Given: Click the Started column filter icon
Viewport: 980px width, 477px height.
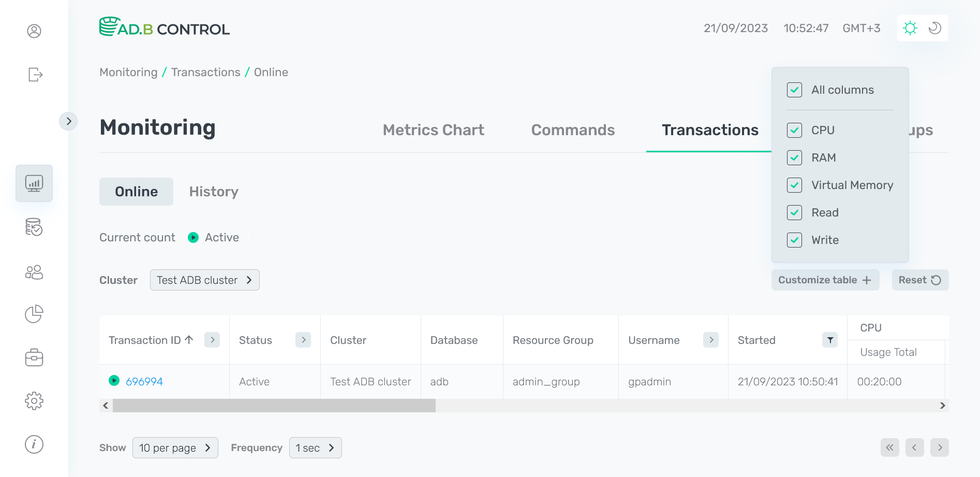Looking at the screenshot, I should 830,340.
